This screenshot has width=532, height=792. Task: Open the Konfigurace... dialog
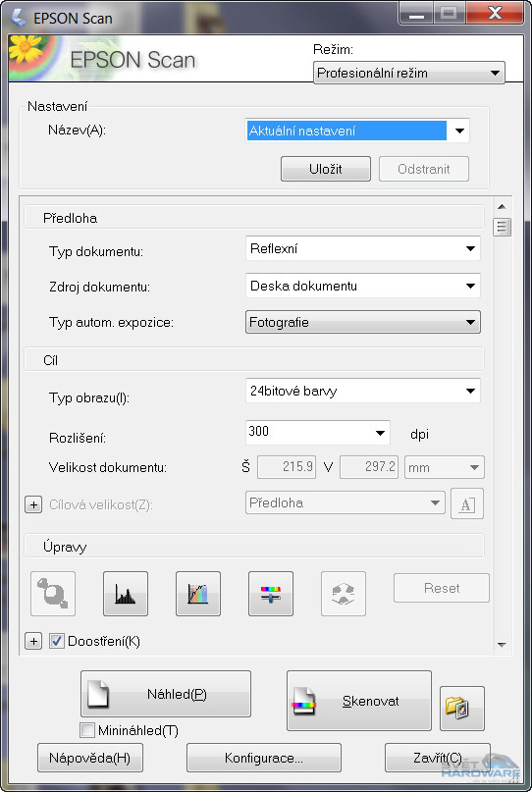coord(264,758)
